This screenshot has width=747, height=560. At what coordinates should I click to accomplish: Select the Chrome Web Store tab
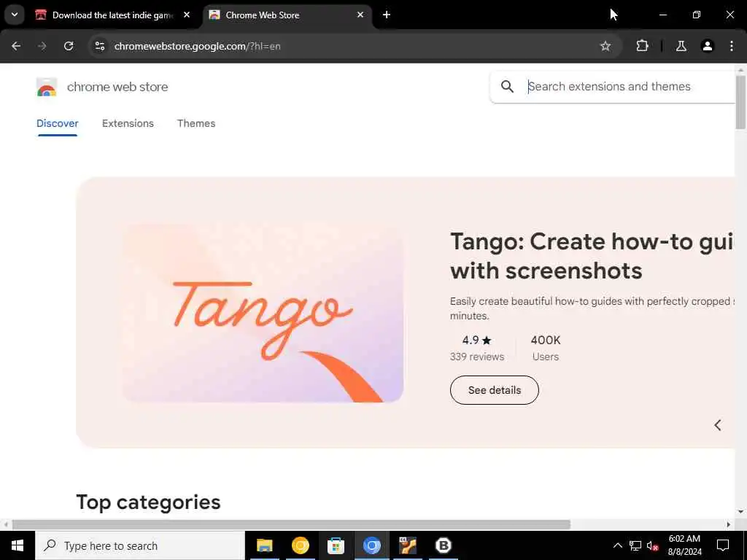point(287,15)
